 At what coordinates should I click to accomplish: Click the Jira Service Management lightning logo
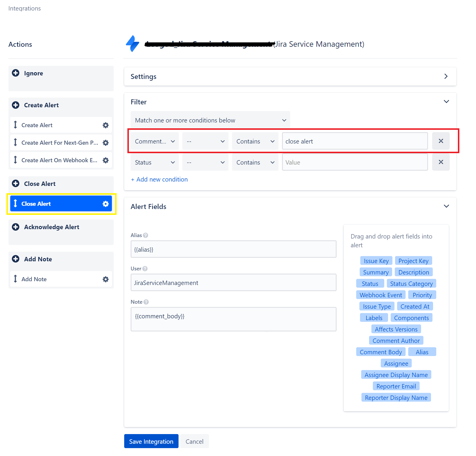click(x=133, y=44)
